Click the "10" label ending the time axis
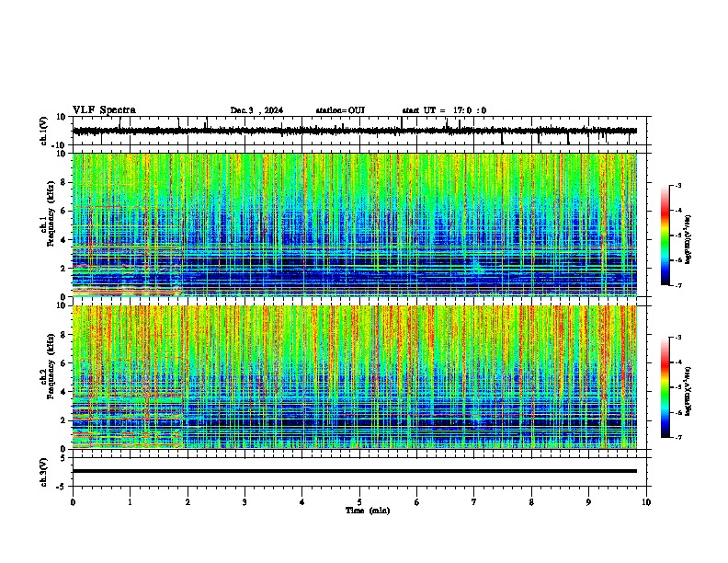Viewport: 728px width, 563px height. point(646,502)
